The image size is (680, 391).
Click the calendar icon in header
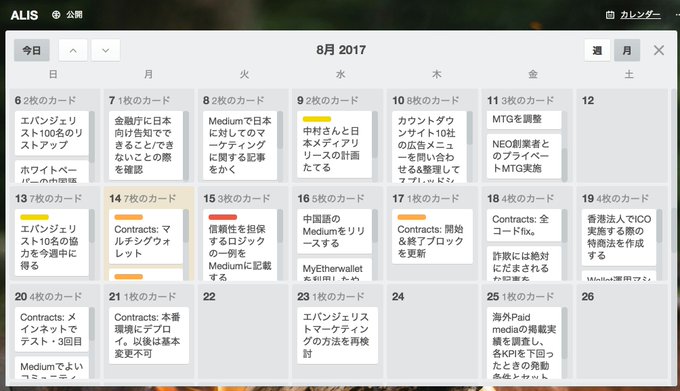pos(610,15)
